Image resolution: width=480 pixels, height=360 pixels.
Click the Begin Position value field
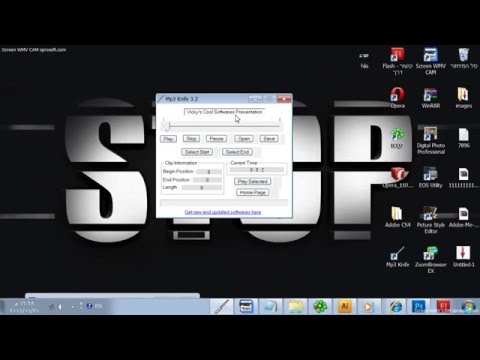209,172
